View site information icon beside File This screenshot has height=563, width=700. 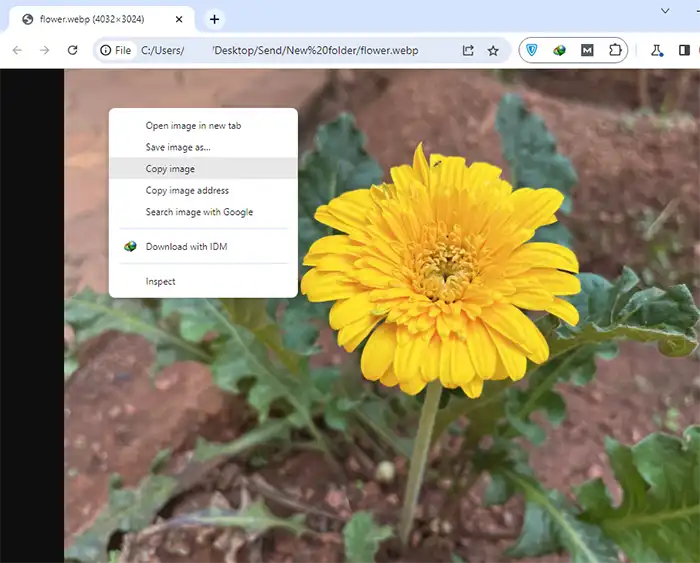click(105, 50)
